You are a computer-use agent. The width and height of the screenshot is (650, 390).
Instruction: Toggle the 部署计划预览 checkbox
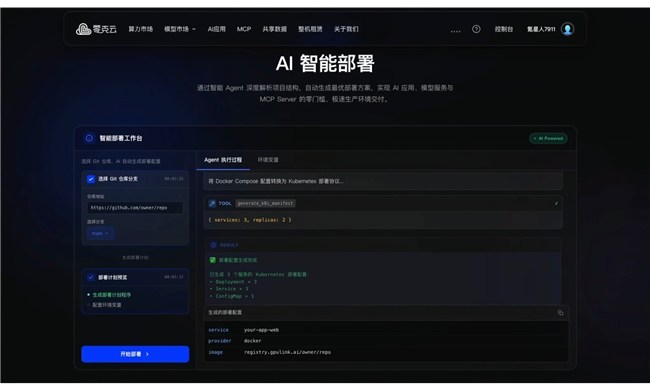(91, 277)
